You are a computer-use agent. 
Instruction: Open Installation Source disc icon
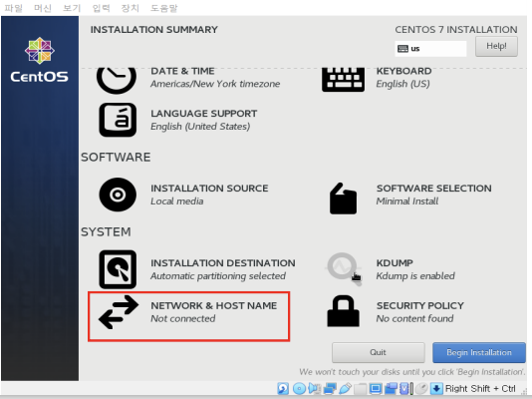coord(118,195)
